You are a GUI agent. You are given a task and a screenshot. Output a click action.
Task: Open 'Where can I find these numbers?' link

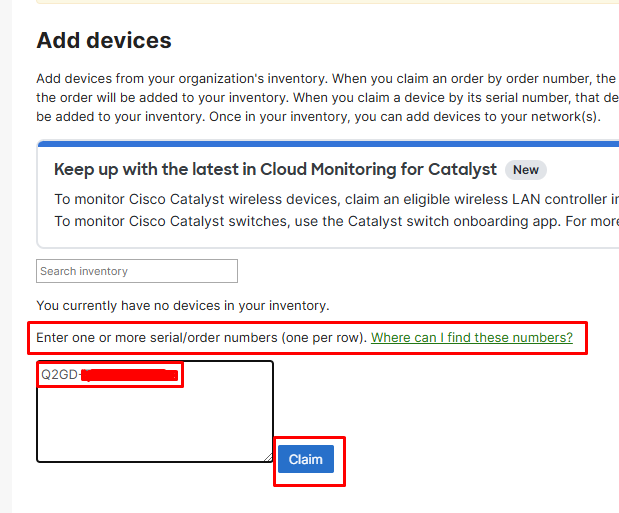pyautogui.click(x=471, y=338)
